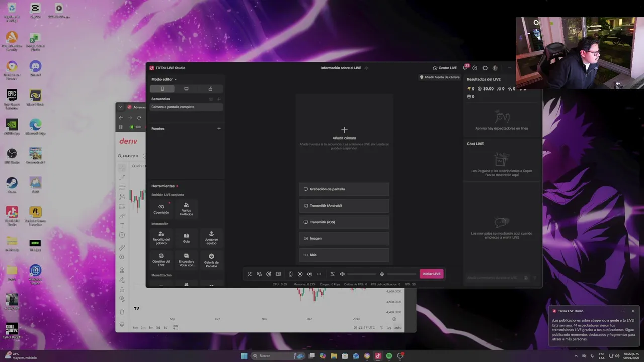
Task: Mute the microphone icon
Action: (x=382, y=274)
